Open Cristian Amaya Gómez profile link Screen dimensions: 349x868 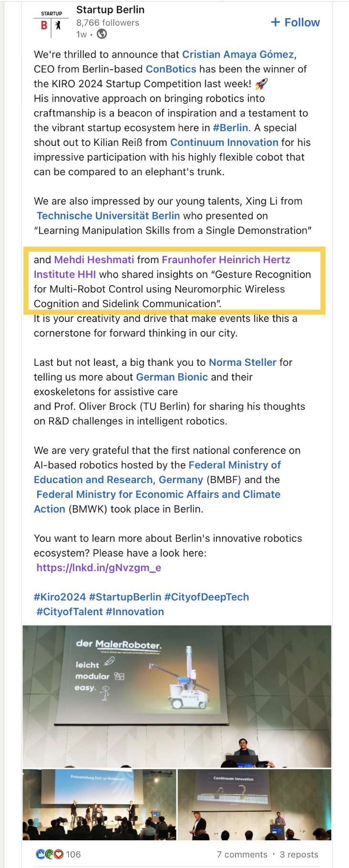238,54
